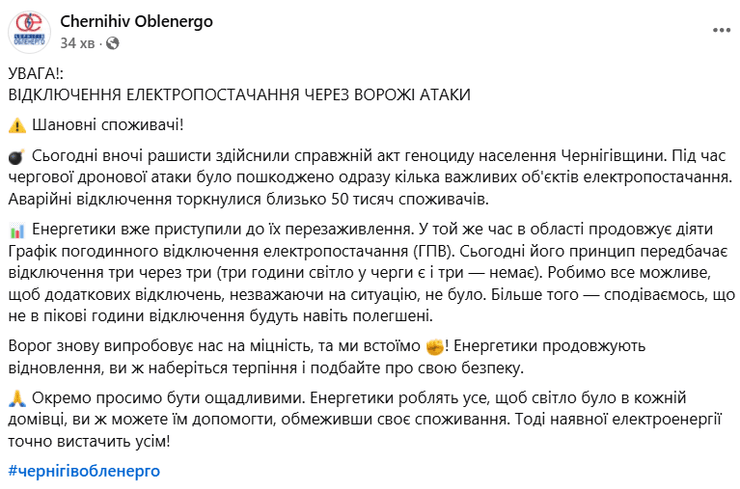Open the post options three-dot menu
The width and height of the screenshot is (740, 489).
tap(720, 31)
